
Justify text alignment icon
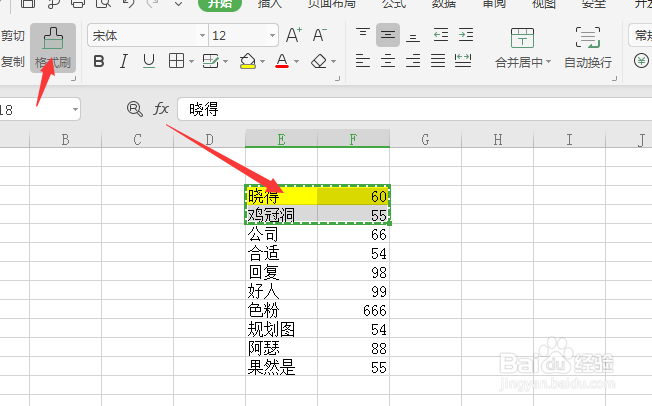pos(438,61)
